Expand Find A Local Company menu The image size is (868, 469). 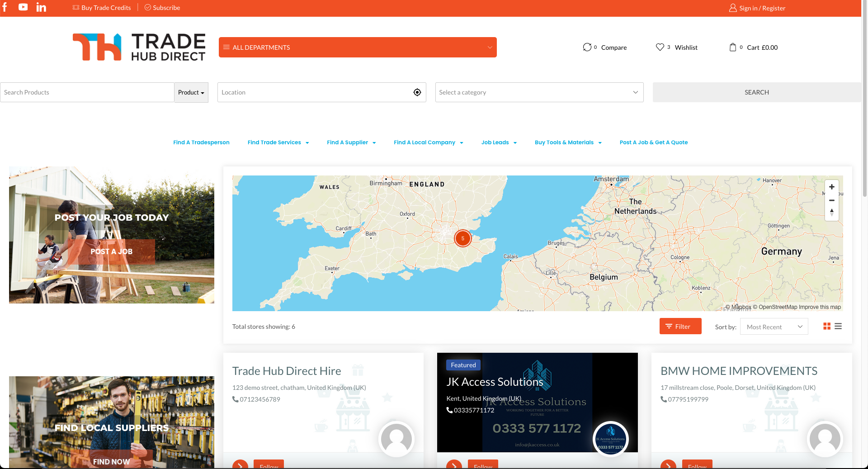(x=429, y=142)
